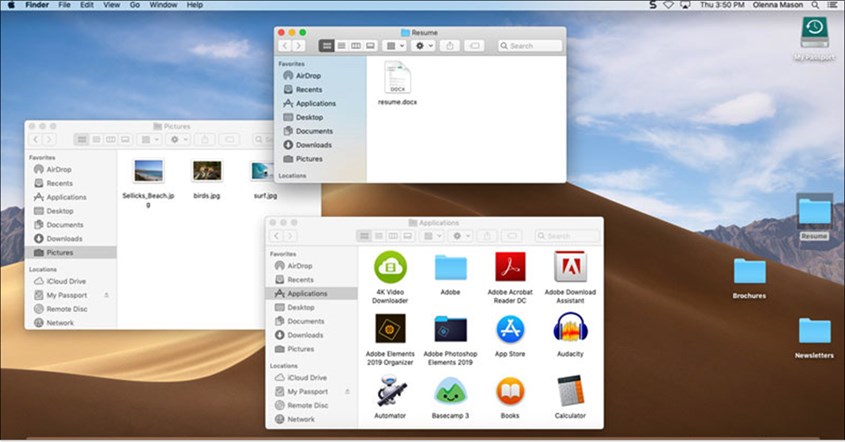Switch Resume window to gallery view
This screenshot has height=442, width=845.
click(370, 46)
